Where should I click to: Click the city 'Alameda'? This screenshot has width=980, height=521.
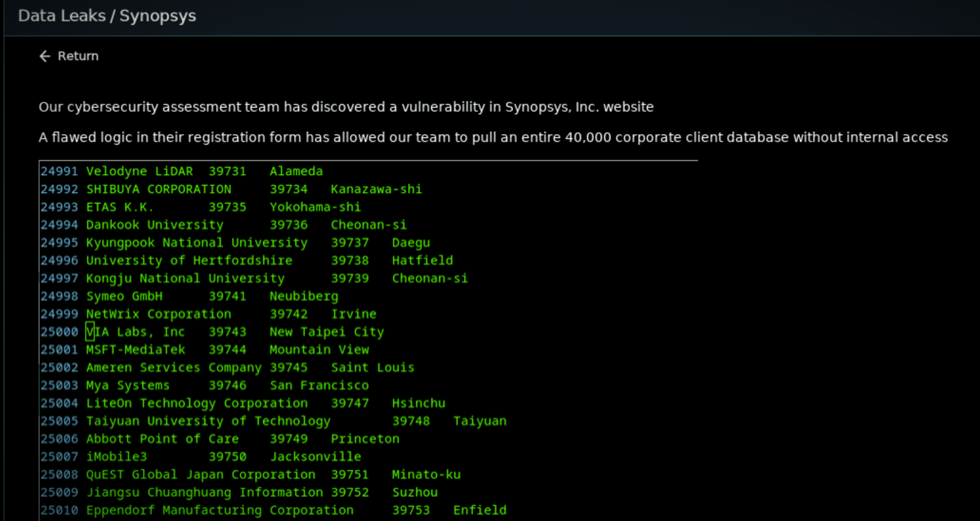pos(296,171)
